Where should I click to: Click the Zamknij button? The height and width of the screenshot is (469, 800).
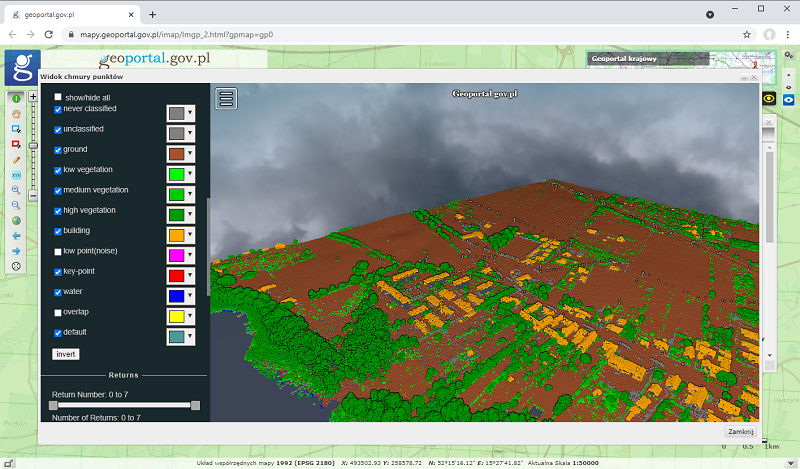tap(741, 431)
